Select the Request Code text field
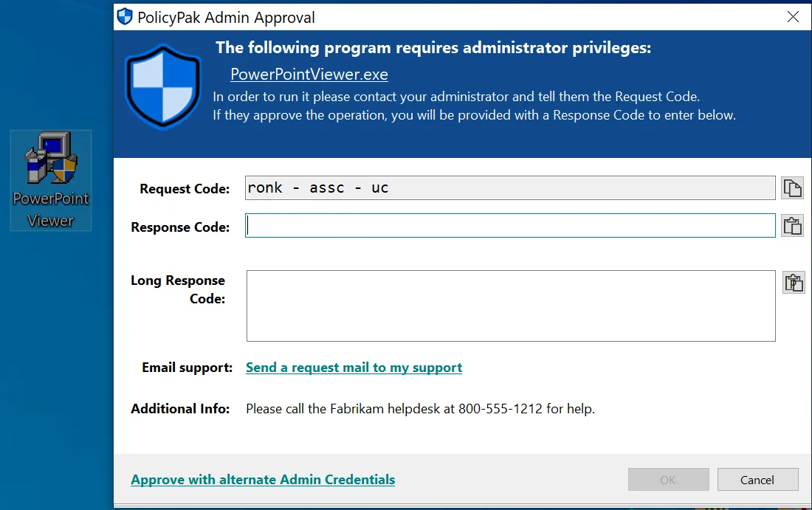The image size is (812, 510). click(509, 187)
